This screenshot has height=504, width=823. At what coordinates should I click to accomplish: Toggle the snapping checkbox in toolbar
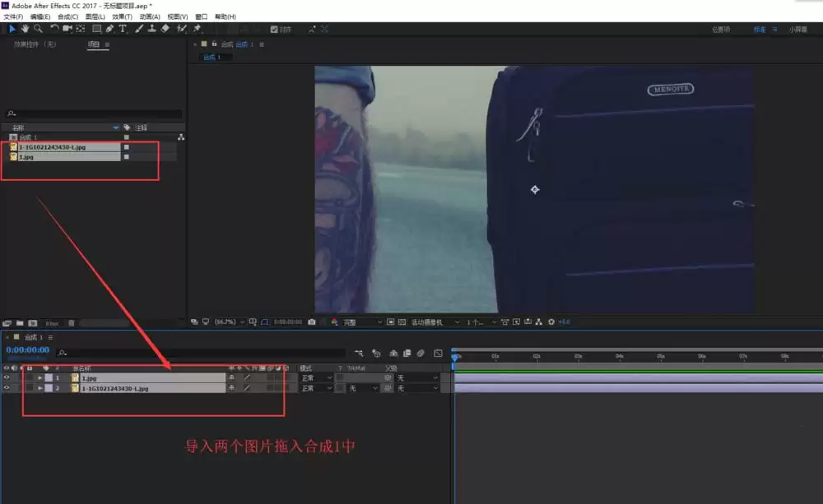[274, 30]
